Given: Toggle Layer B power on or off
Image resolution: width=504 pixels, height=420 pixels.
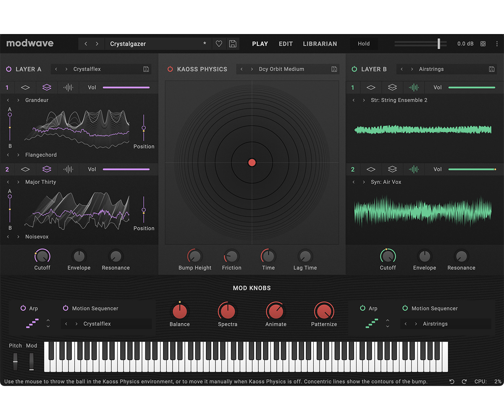Looking at the screenshot, I should tap(354, 69).
